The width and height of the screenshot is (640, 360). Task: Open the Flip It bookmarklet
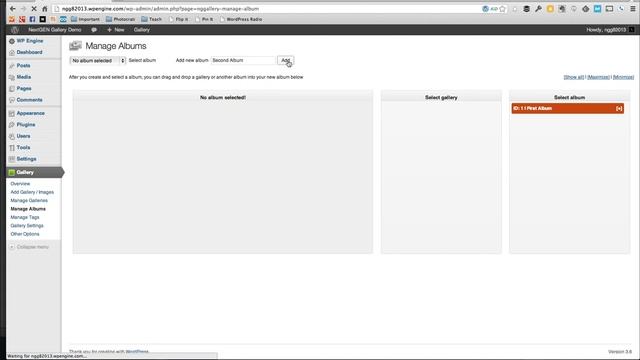tap(179, 19)
